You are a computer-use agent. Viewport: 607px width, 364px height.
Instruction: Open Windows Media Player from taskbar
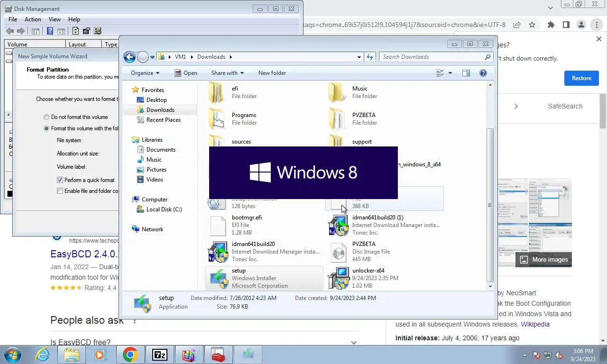[x=100, y=355]
